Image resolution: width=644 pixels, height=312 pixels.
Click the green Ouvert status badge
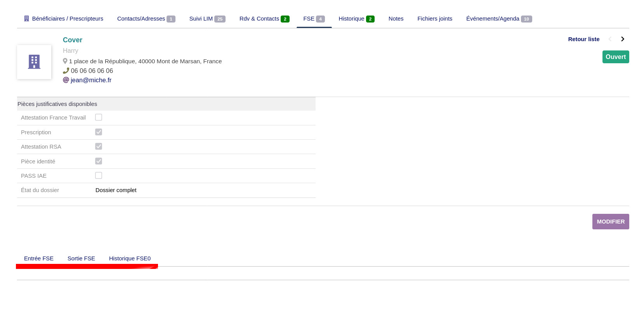pyautogui.click(x=615, y=57)
